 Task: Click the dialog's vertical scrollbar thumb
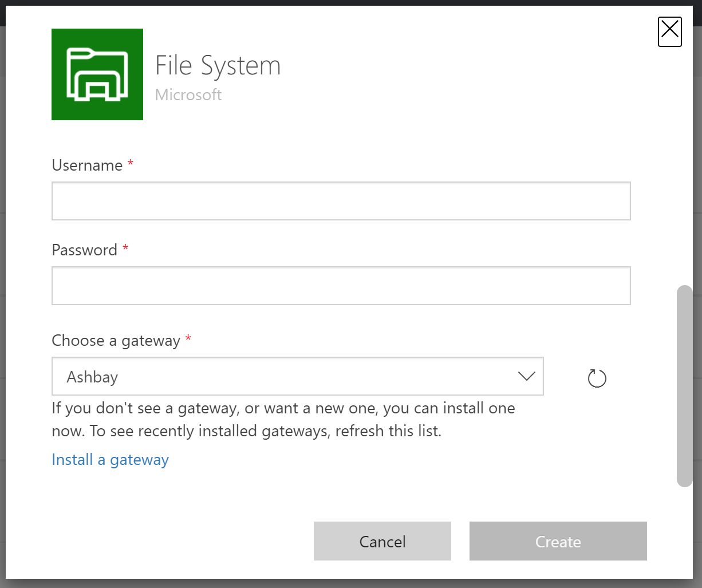(x=685, y=386)
